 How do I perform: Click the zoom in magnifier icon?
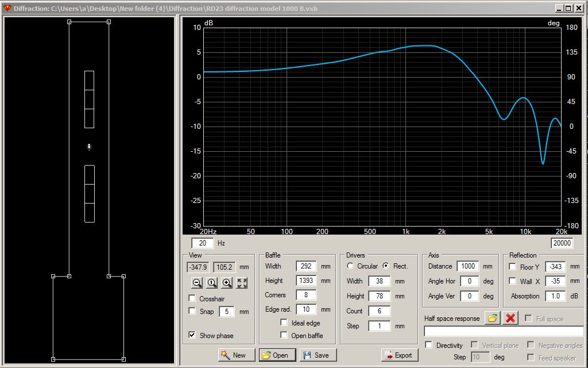[227, 283]
